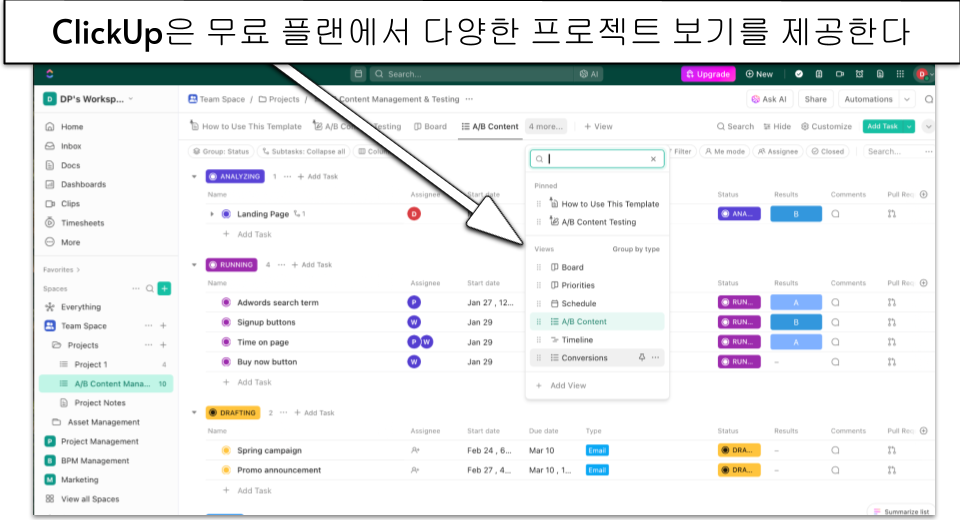Click the blue B result chip for Landing Page
Viewport: 960px width, 520px height.
[x=796, y=214]
